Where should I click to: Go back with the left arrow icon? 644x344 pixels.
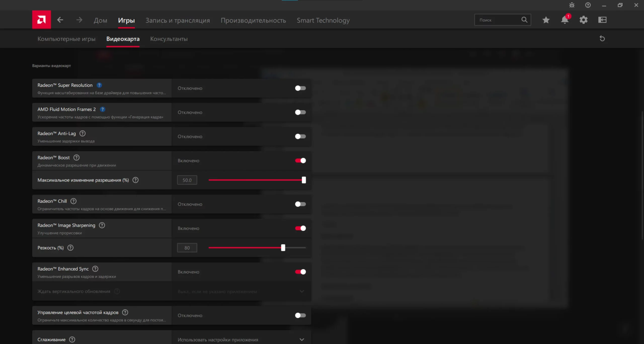[60, 20]
